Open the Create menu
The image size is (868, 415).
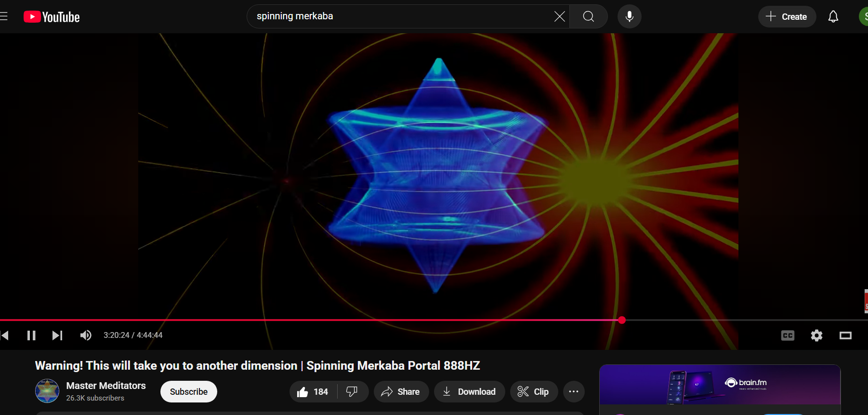click(x=787, y=16)
